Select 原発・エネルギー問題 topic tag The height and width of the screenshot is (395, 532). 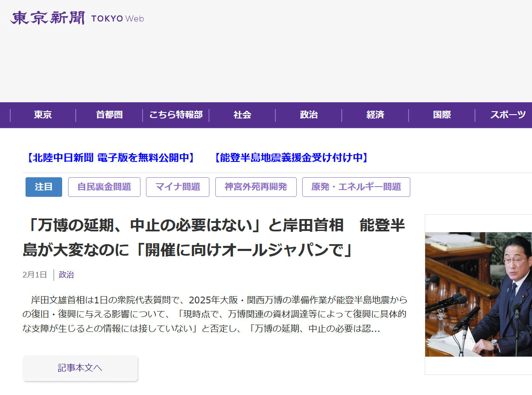356,187
